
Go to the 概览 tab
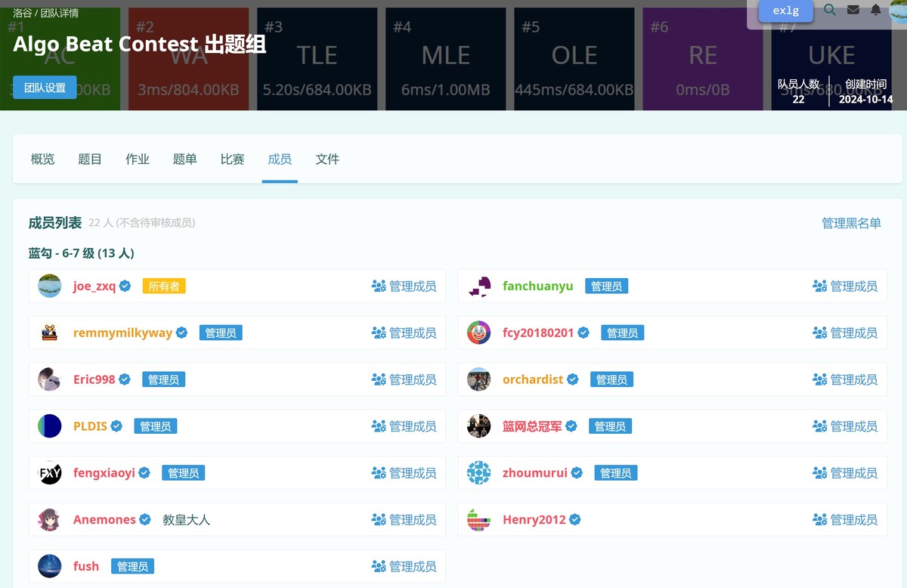click(43, 159)
